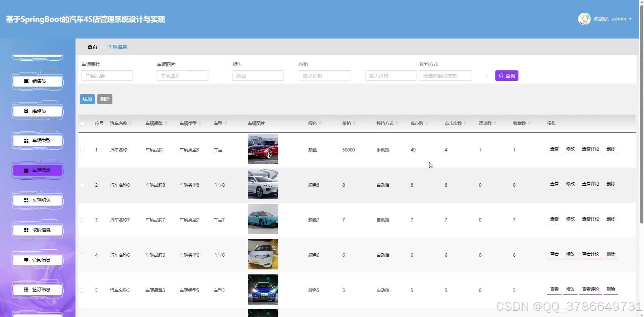The image size is (644, 317).
Task: Check the 汽车名称7 row checkbox
Action: [x=82, y=220]
